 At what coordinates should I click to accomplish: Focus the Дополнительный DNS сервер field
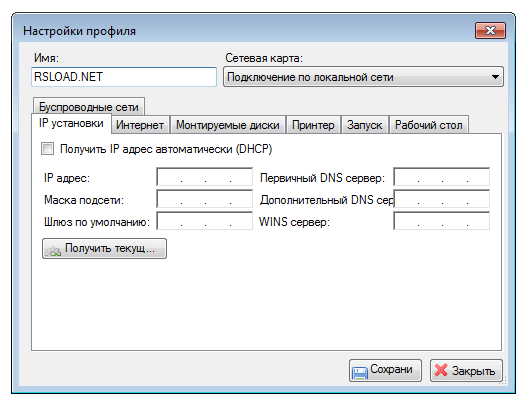point(441,199)
